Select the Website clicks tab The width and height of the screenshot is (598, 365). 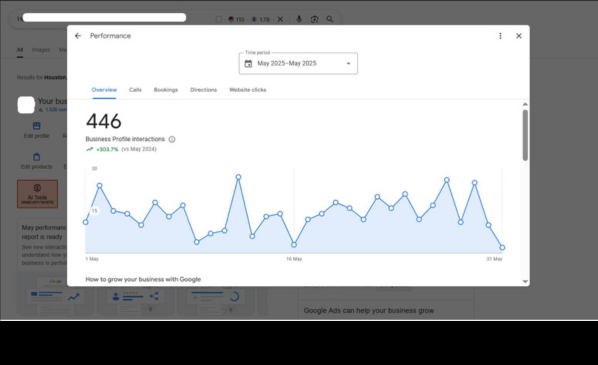248,90
